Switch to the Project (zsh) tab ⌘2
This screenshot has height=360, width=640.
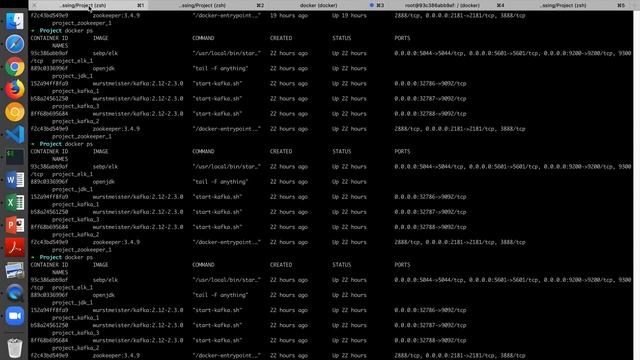(x=208, y=5)
